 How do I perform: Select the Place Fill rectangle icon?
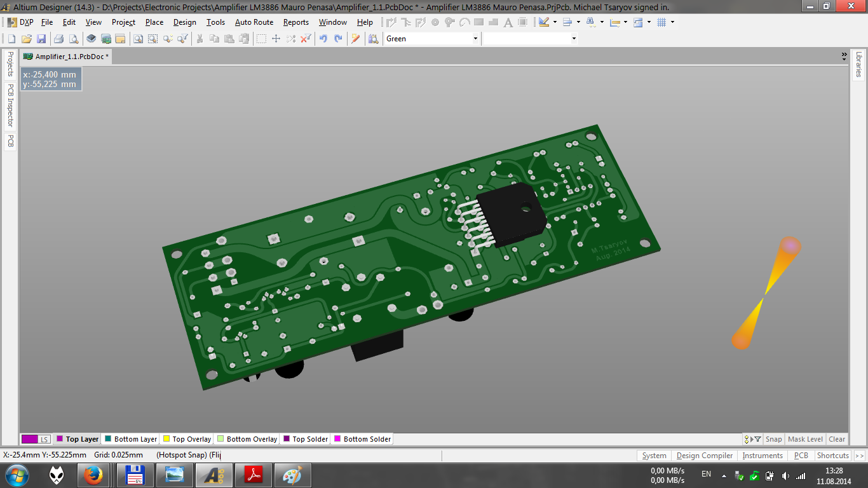478,22
